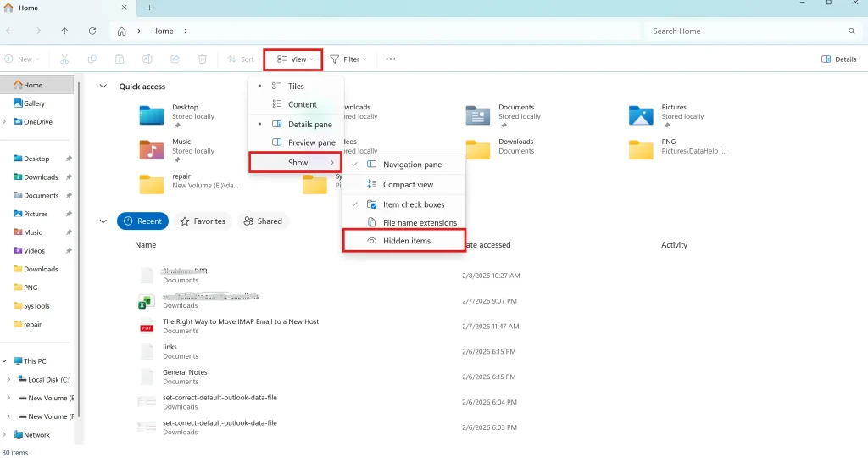868x458 pixels.
Task: Click the Share icon in toolbar
Action: click(x=175, y=59)
